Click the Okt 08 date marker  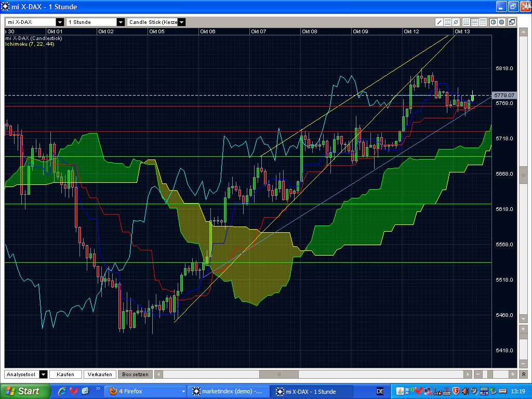coord(310,31)
